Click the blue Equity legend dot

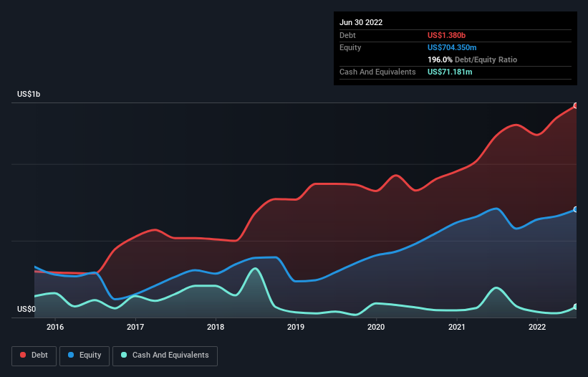tap(71, 355)
